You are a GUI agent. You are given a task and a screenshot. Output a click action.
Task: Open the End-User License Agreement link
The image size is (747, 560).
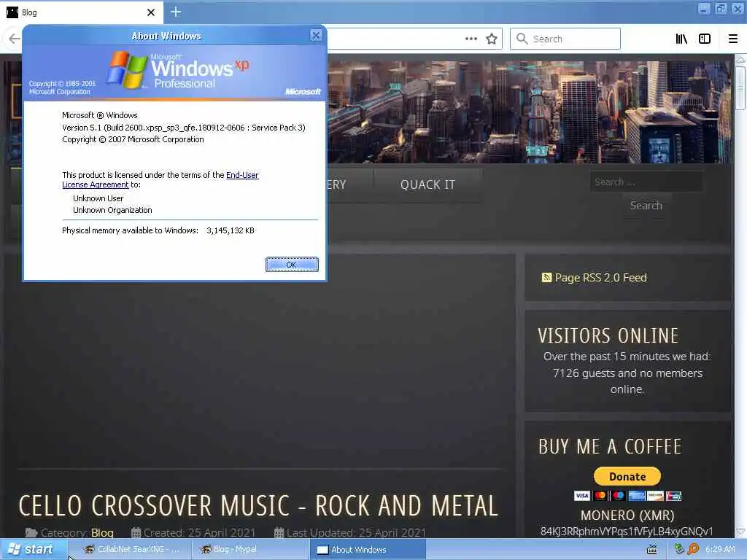coord(160,179)
